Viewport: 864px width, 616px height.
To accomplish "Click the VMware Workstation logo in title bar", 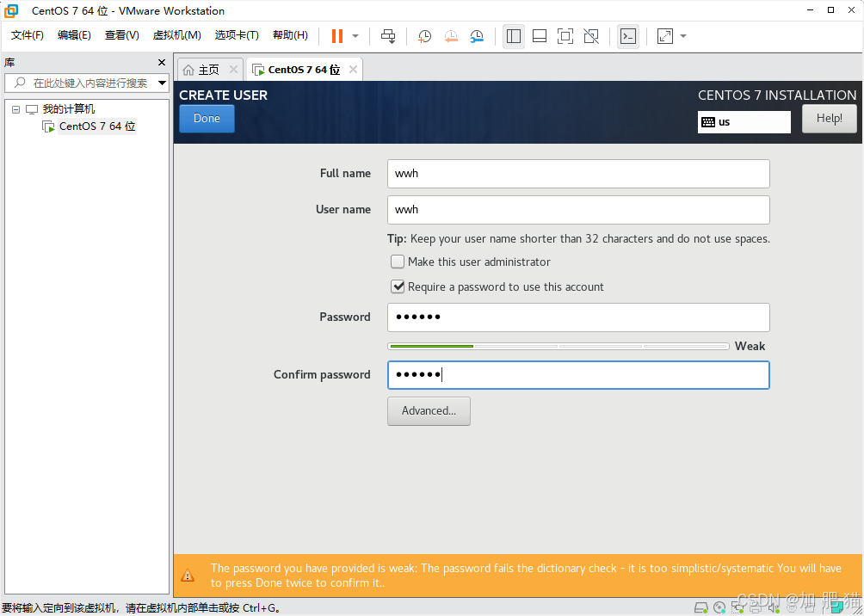I will (11, 10).
